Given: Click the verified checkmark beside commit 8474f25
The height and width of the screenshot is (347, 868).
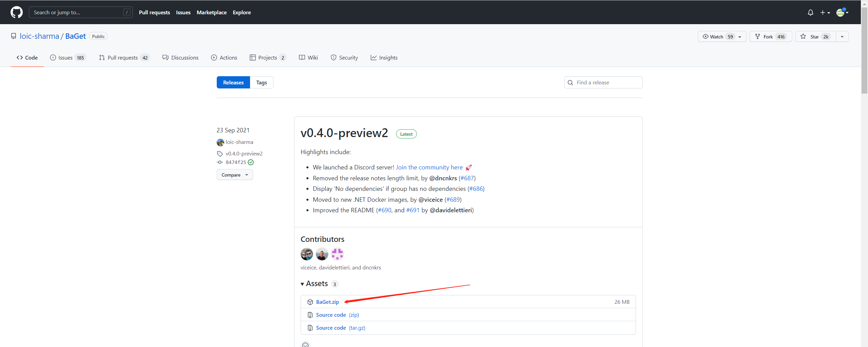Looking at the screenshot, I should pyautogui.click(x=251, y=162).
